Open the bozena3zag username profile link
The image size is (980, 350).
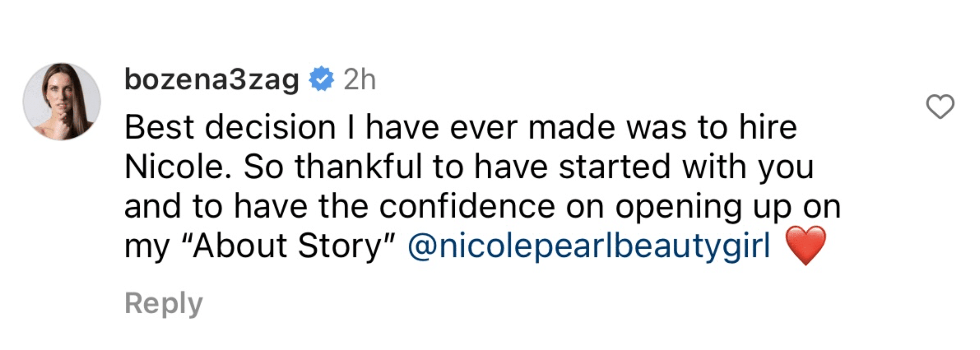[211, 80]
